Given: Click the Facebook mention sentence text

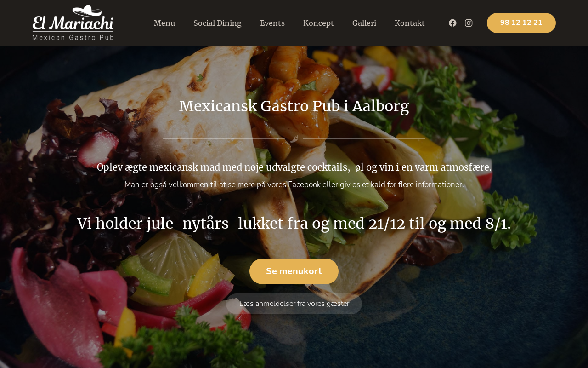Looking at the screenshot, I should coord(294,184).
